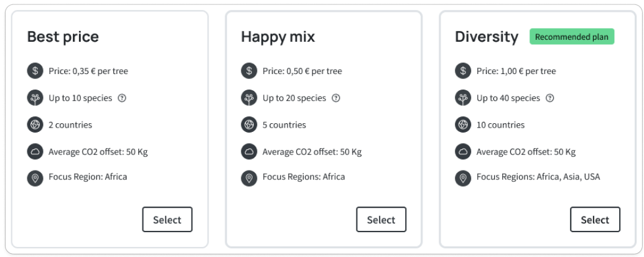Click the globe countries icon in Best price

35,124
